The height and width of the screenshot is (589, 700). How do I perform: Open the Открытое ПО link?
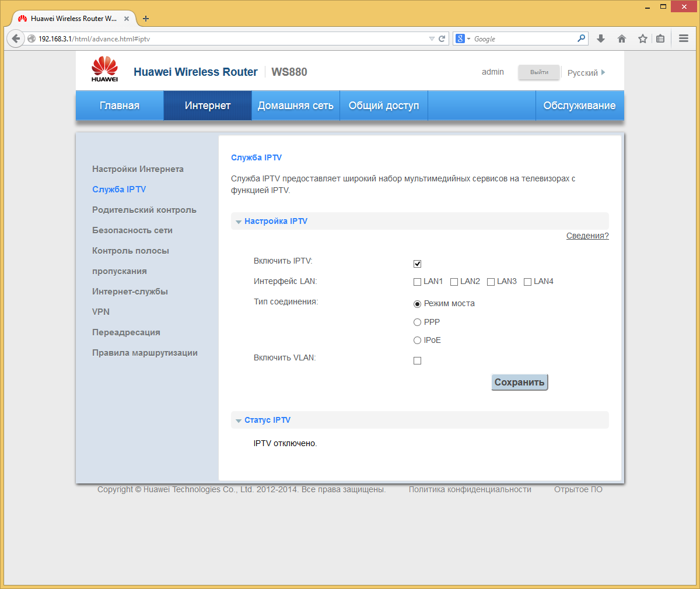tap(578, 489)
